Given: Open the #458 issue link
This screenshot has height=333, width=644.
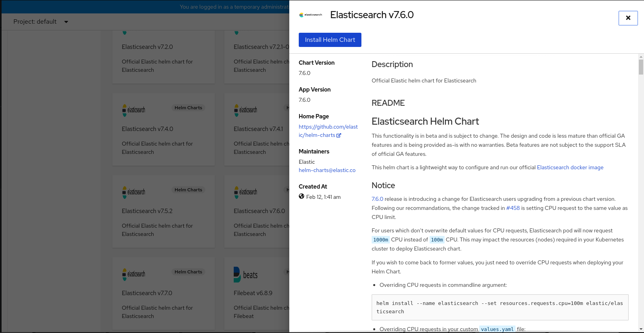Looking at the screenshot, I should click(x=513, y=208).
